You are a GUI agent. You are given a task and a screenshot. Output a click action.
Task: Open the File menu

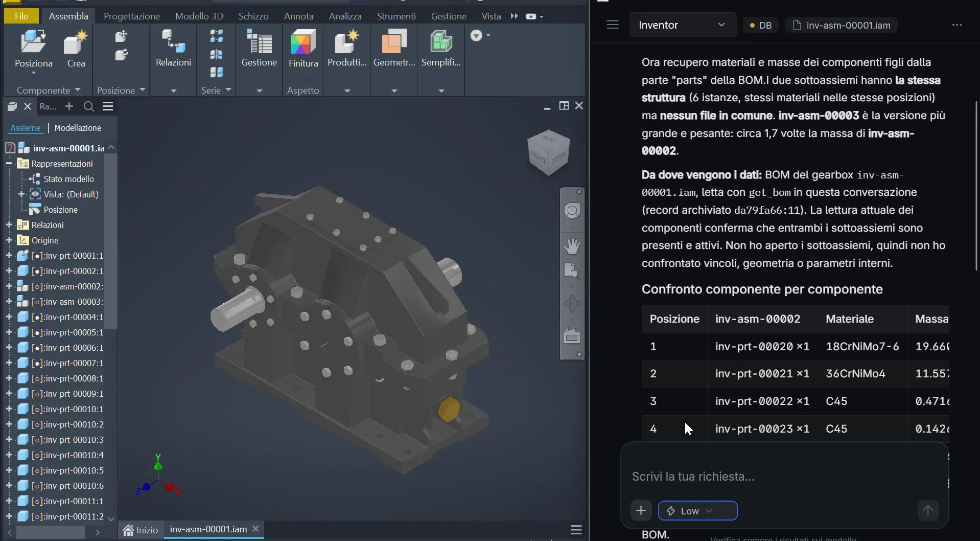click(21, 16)
